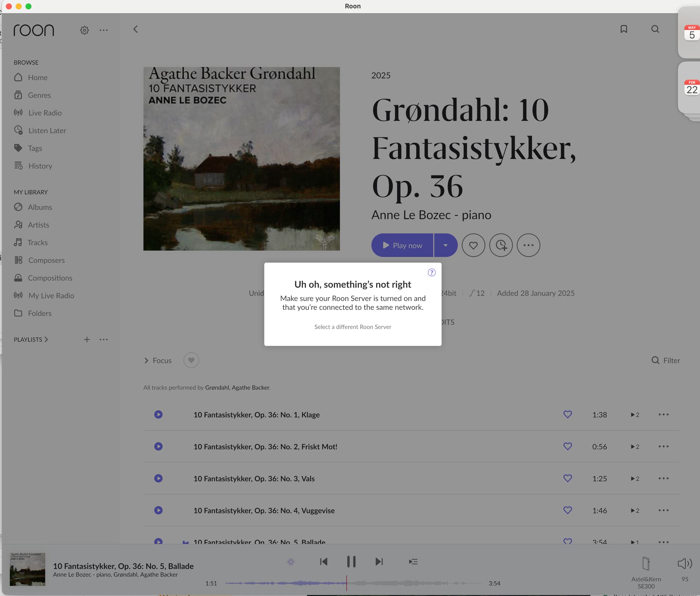Select the Astell&Kern SE300 audio zone

646,573
